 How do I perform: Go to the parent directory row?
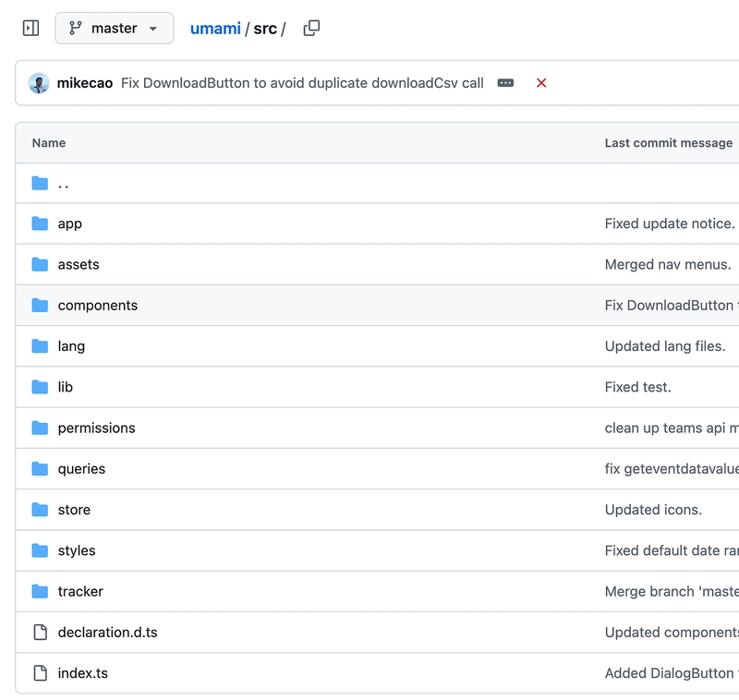point(63,183)
